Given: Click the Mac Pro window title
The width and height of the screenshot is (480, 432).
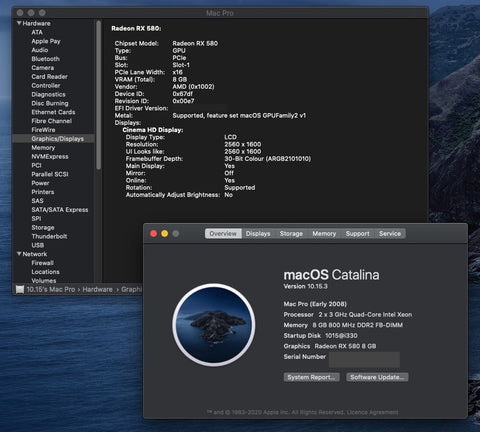Looking at the screenshot, I should (220, 13).
